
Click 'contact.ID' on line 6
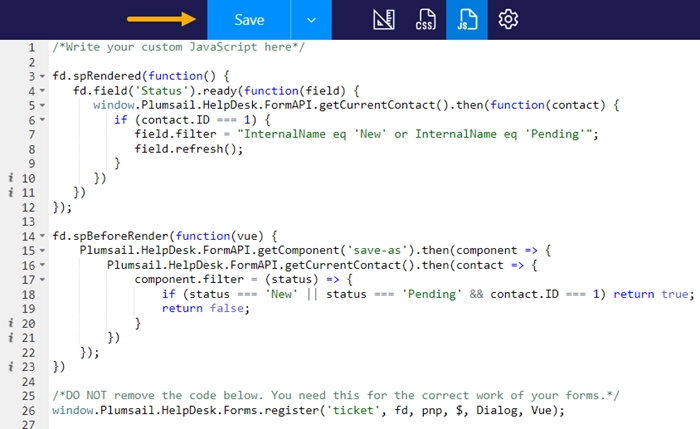tap(175, 120)
